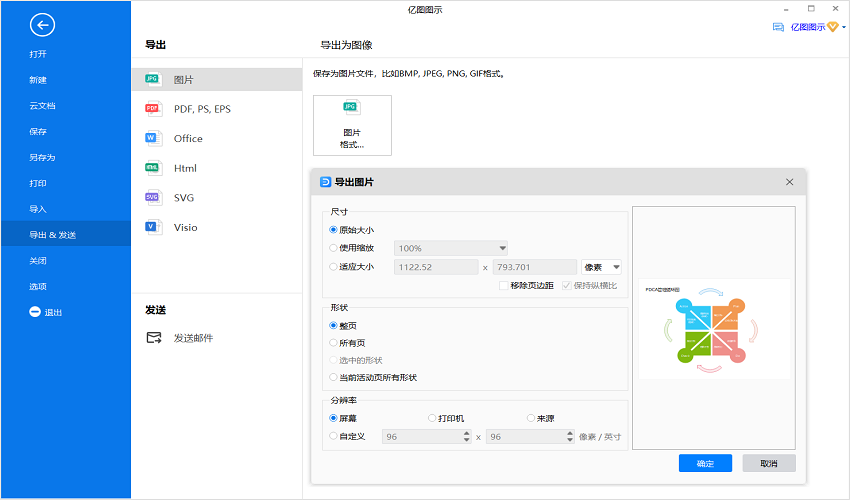Choose 当前活动页所有形状 option
Image resolution: width=850 pixels, height=500 pixels.
(333, 377)
